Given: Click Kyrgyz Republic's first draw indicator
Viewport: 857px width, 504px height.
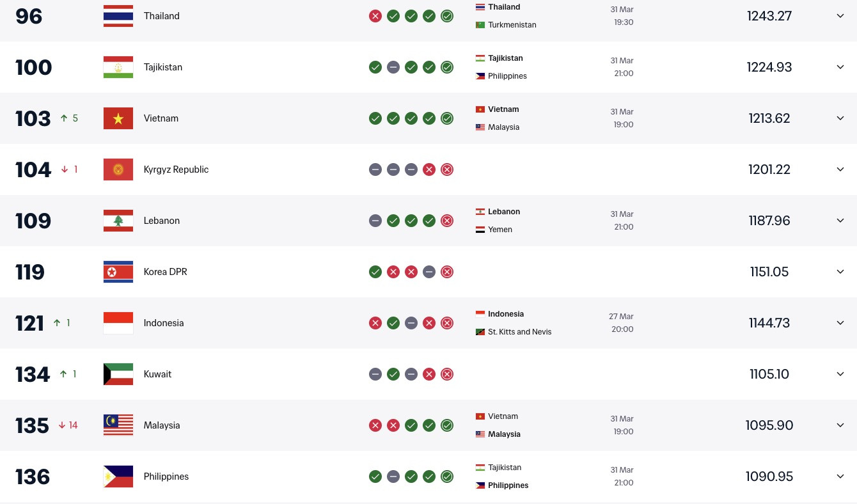Looking at the screenshot, I should click(x=375, y=169).
